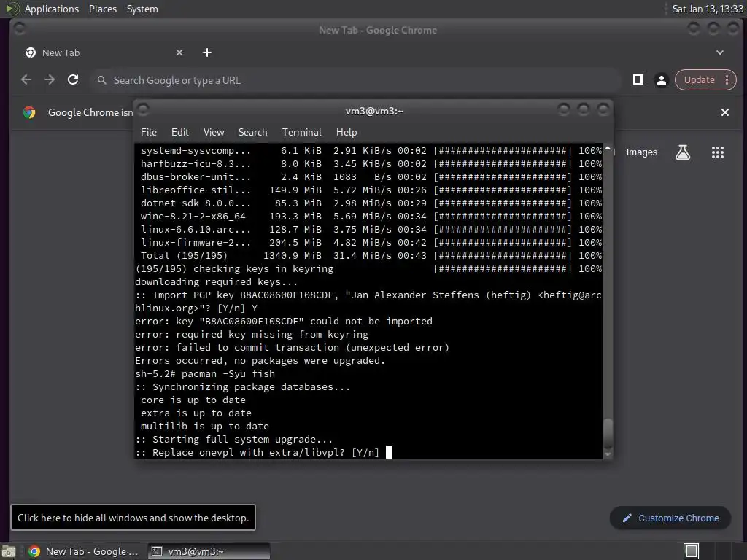Open Chrome profile avatar icon

point(661,80)
